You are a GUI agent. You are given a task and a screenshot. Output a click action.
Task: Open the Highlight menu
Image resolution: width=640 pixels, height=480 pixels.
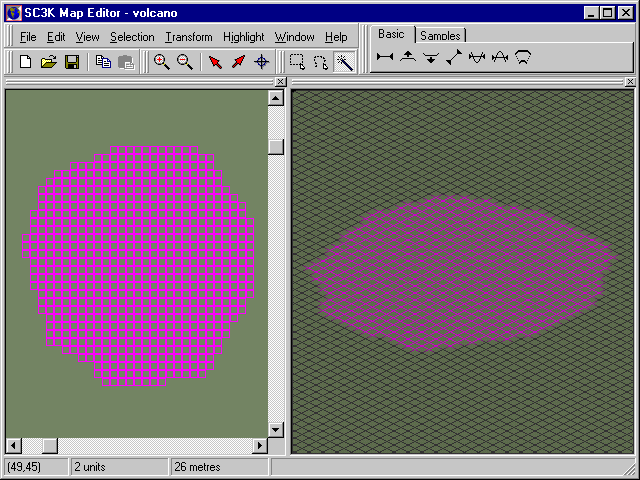(244, 37)
